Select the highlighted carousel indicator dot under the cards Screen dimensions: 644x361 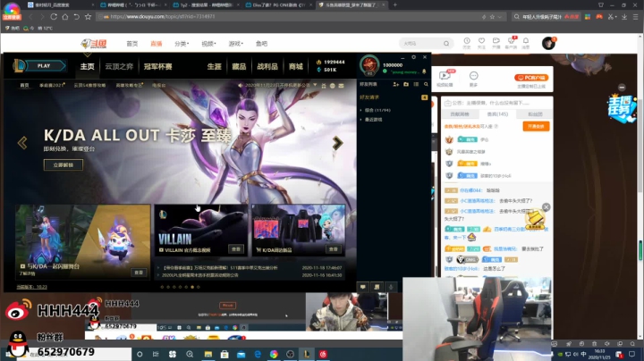pyautogui.click(x=192, y=287)
